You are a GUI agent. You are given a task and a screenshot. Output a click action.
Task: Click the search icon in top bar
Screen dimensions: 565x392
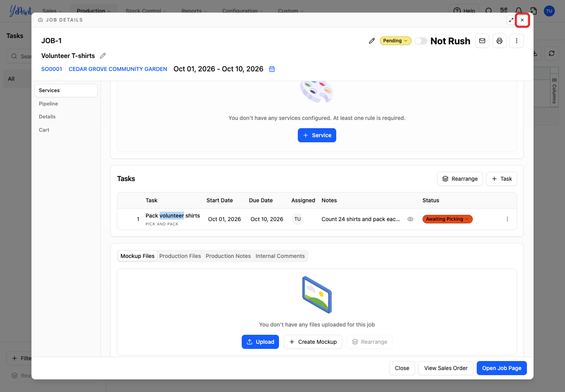[489, 11]
